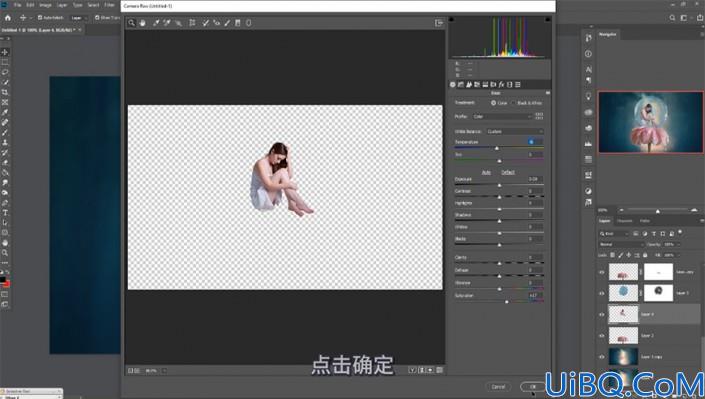
Task: Adjust the Saturation slider handle
Action: (x=507, y=302)
